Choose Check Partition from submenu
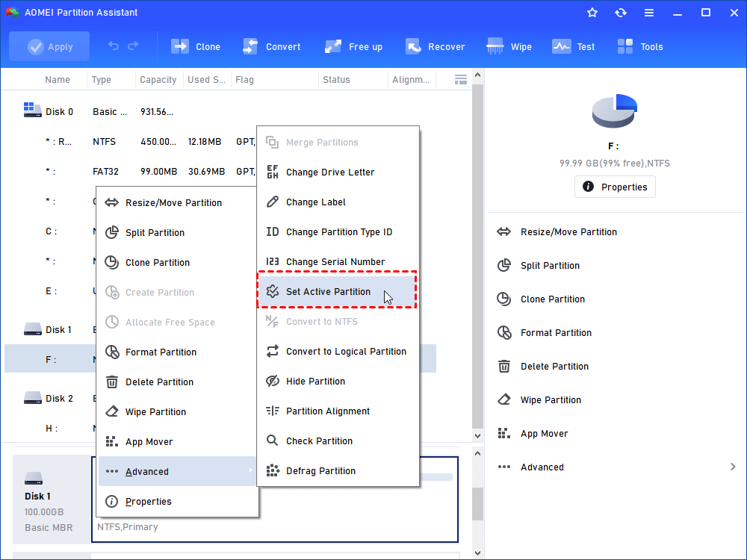Viewport: 747px width, 560px height. [x=338, y=441]
